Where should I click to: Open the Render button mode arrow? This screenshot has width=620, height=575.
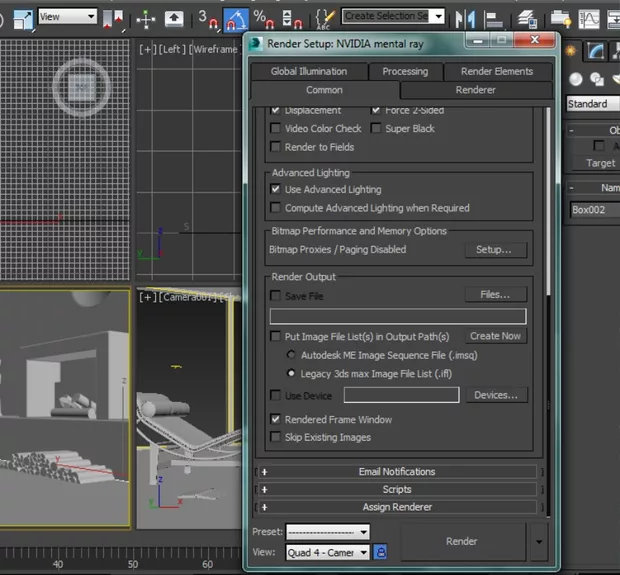[x=539, y=541]
